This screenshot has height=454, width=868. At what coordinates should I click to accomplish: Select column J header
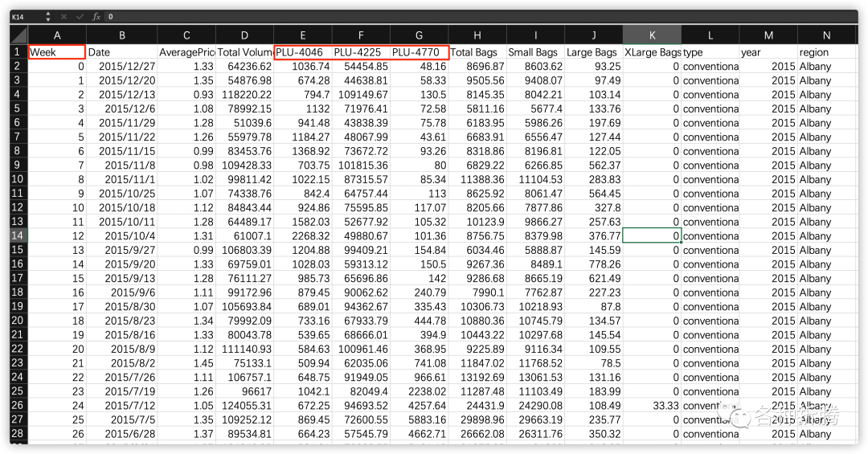point(593,35)
